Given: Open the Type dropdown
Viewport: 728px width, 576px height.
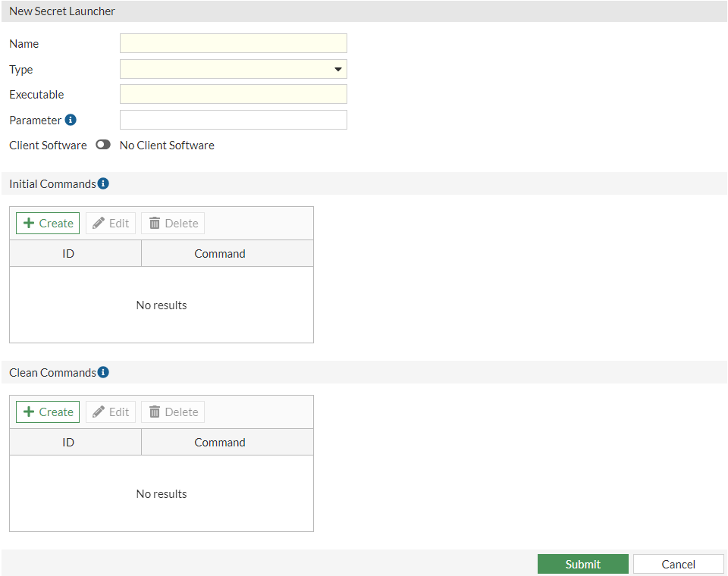Looking at the screenshot, I should [x=234, y=69].
